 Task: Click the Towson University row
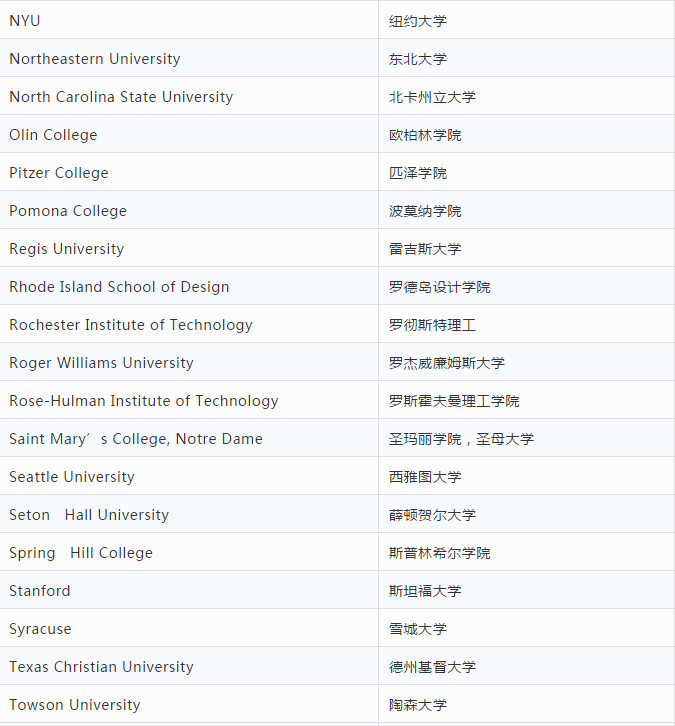[75, 705]
